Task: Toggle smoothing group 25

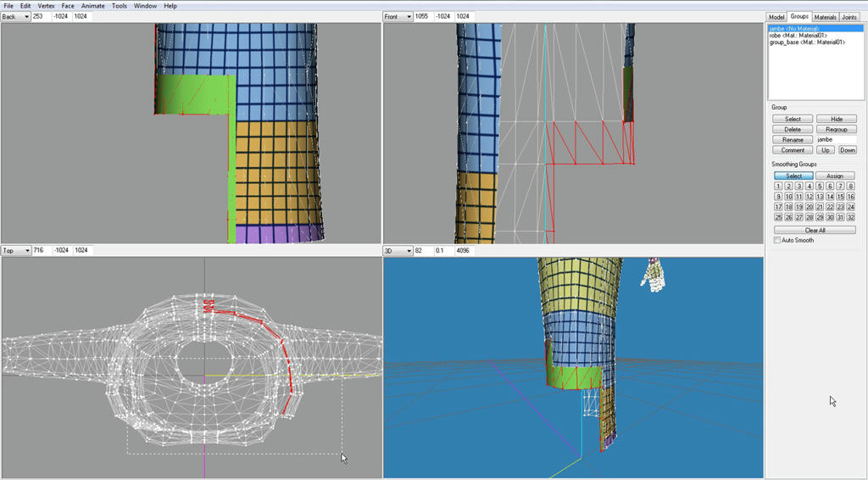Action: (778, 218)
